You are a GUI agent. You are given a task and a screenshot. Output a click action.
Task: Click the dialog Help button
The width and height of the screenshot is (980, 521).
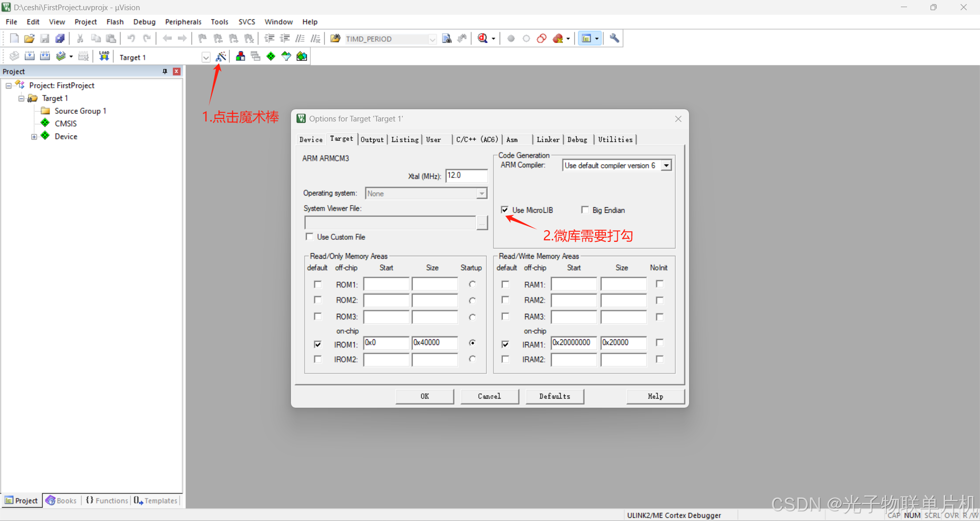coord(655,396)
